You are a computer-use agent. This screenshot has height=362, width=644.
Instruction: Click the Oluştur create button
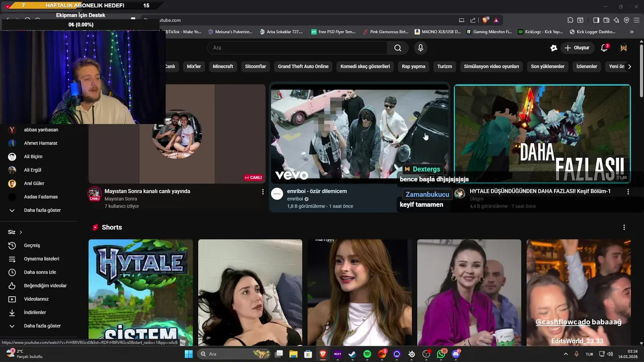tap(577, 48)
